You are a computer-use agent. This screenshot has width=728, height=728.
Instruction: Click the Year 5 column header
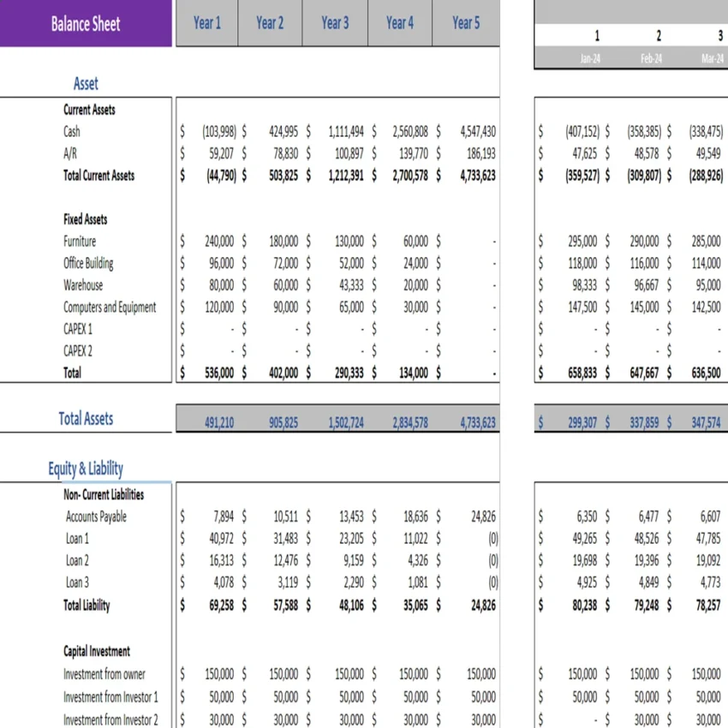point(465,23)
